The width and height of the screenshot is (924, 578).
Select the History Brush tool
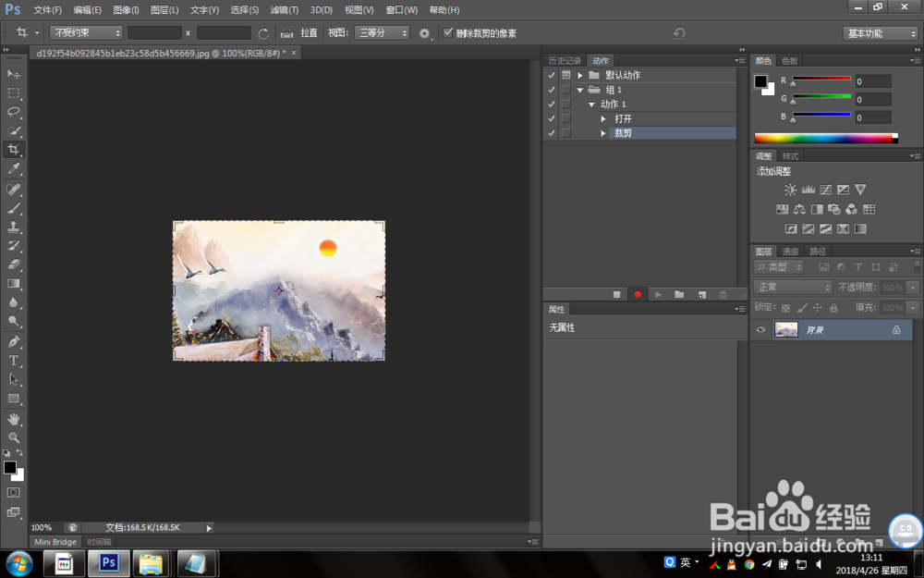14,245
